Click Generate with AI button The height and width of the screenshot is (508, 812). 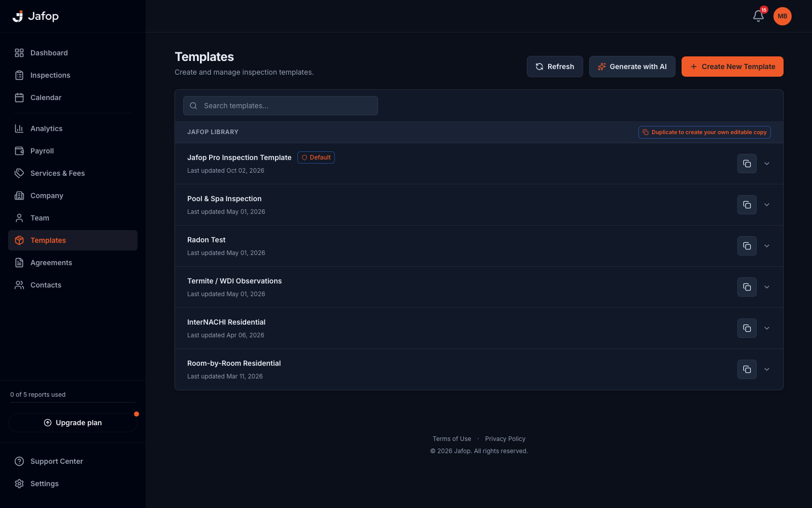pos(632,67)
